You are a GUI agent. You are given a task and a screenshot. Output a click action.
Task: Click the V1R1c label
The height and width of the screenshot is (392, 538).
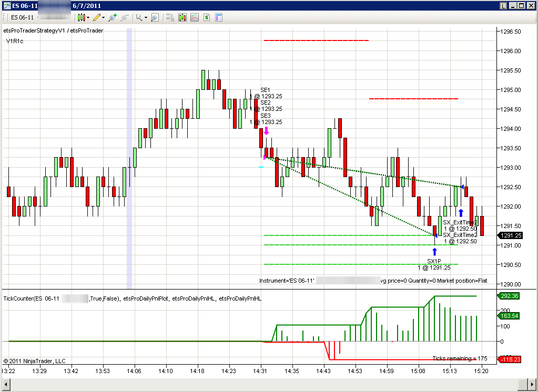click(x=15, y=41)
